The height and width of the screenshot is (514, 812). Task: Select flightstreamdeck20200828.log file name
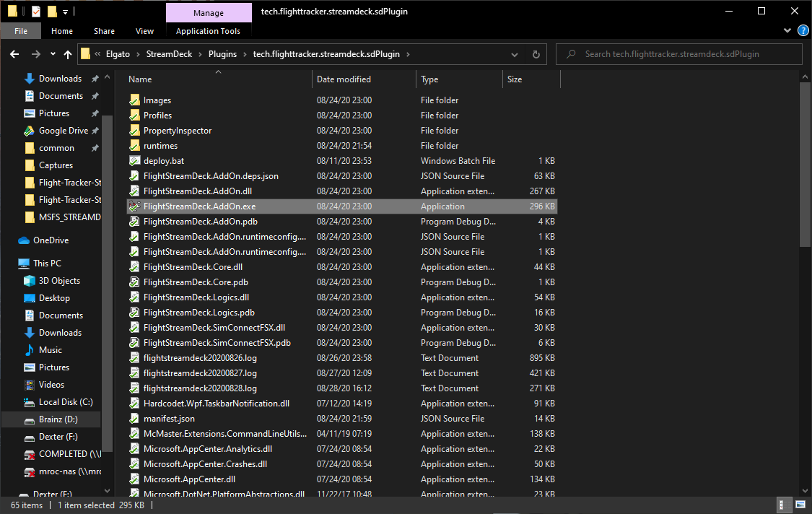[x=200, y=388]
